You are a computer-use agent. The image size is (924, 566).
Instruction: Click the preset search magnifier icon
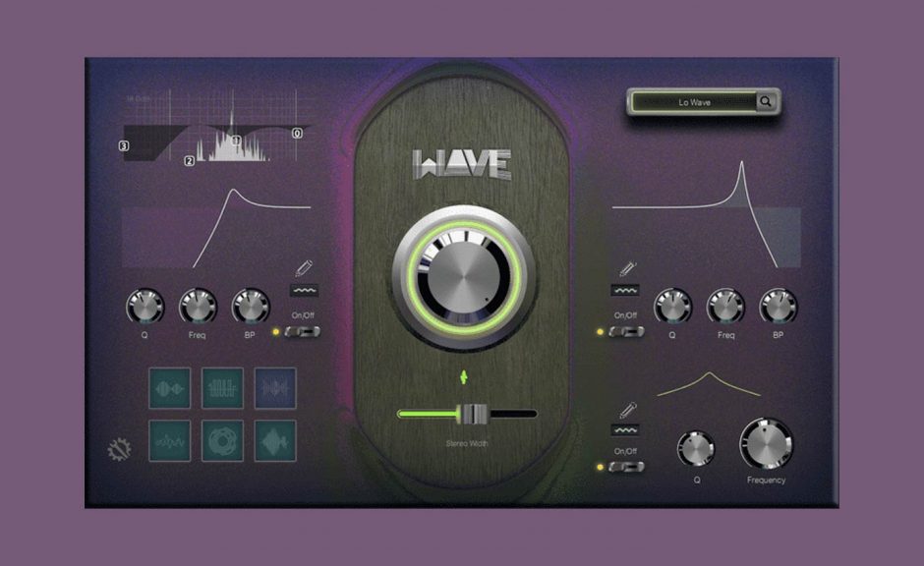pos(766,101)
